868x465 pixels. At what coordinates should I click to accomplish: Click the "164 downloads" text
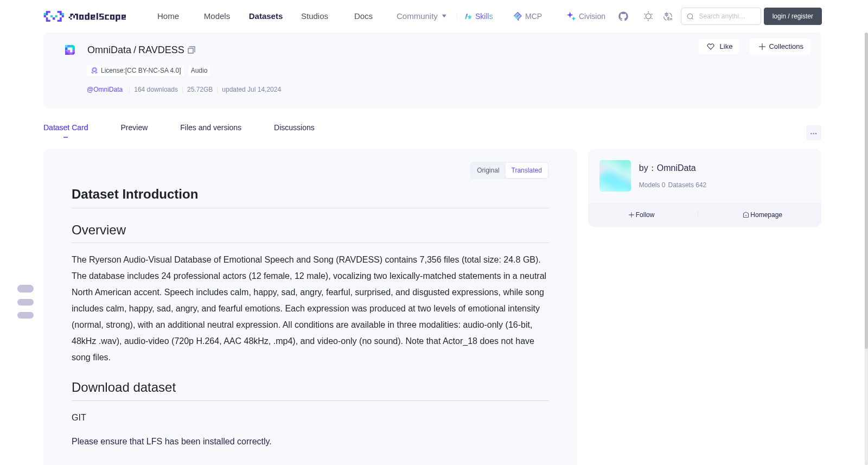point(156,90)
